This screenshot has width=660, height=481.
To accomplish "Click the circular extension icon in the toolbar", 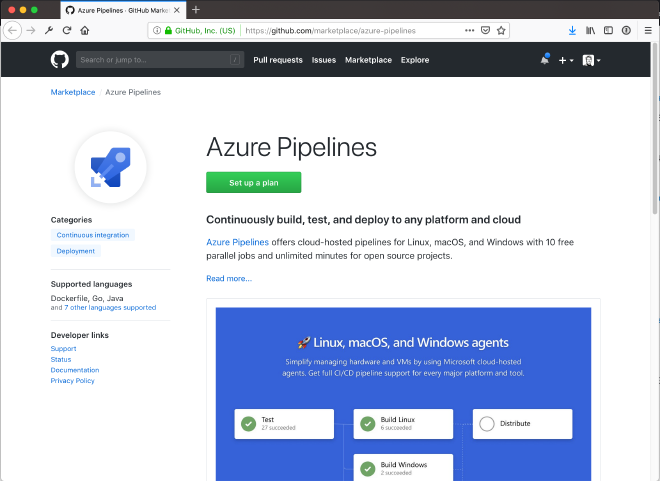I will point(626,30).
